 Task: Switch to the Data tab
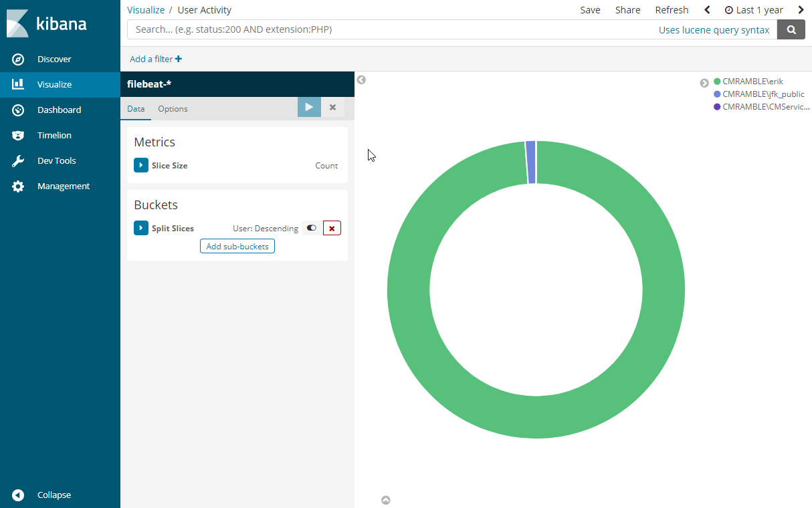point(136,109)
